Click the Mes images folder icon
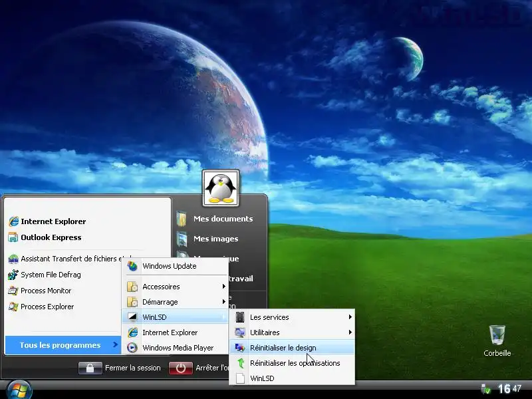This screenshot has height=399, width=532. coord(182,239)
